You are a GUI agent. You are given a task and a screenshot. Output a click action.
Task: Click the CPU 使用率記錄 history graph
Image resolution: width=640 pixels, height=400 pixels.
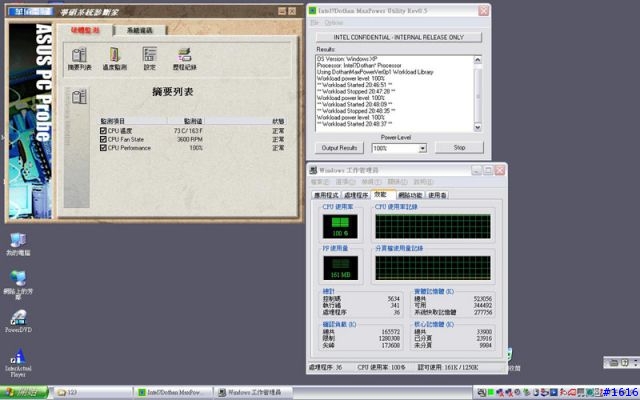pyautogui.click(x=433, y=227)
